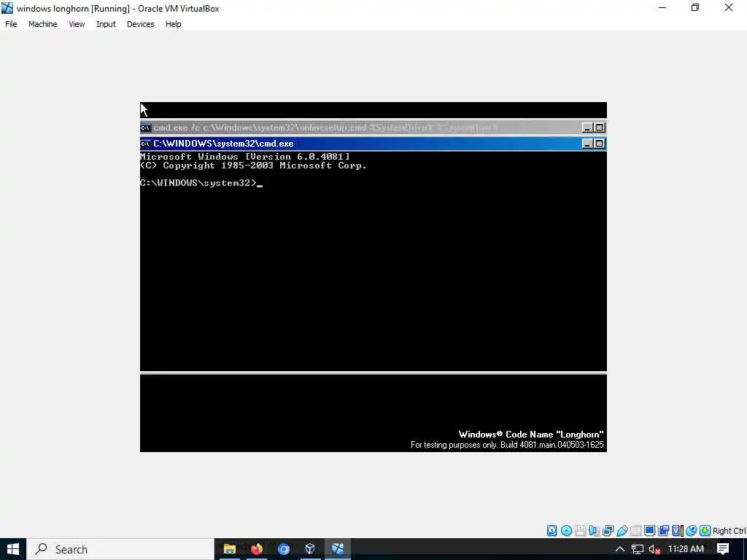Viewport: 747px width, 560px height.
Task: Click the audio indicator icon
Action: [594, 531]
